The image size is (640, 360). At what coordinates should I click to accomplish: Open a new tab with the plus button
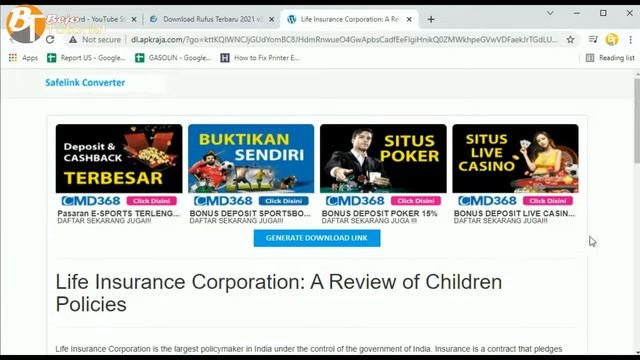click(x=431, y=19)
